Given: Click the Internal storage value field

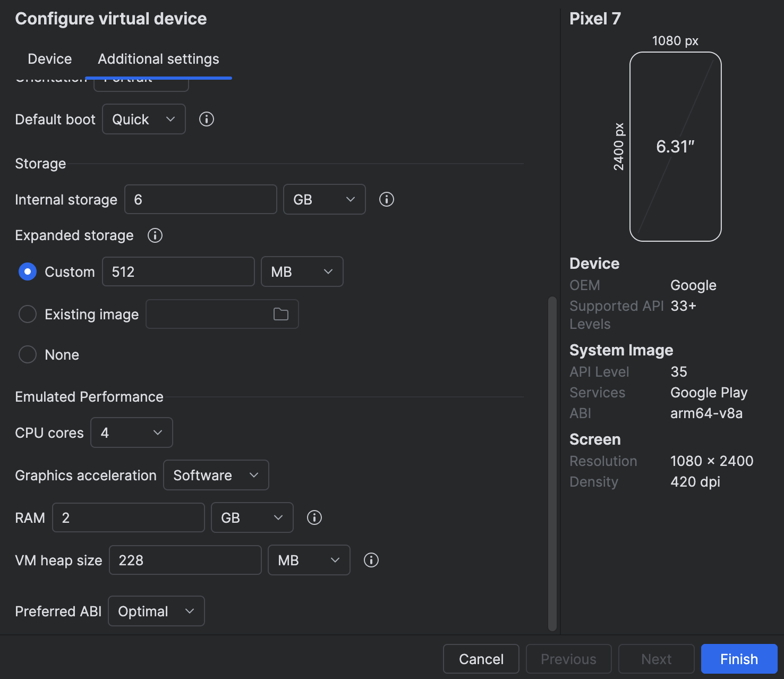Looking at the screenshot, I should click(x=201, y=199).
